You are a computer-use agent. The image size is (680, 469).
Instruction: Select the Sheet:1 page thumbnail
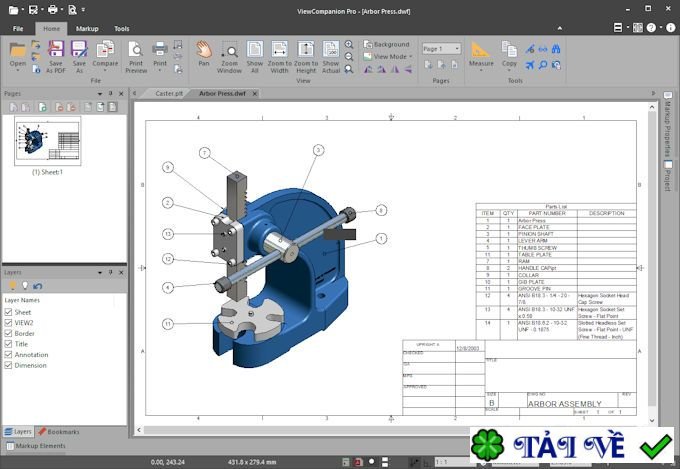pos(47,143)
